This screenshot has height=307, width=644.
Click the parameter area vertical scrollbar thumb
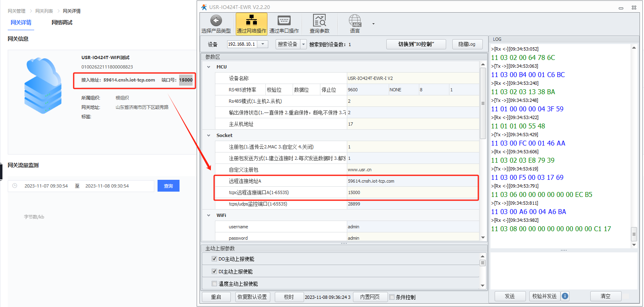[483, 103]
